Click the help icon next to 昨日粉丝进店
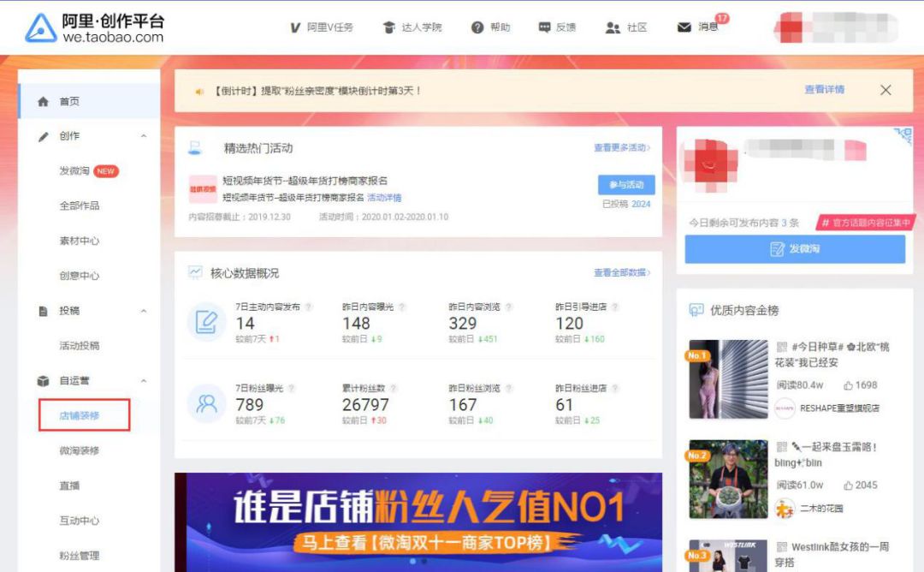The width and height of the screenshot is (924, 572). pos(614,388)
